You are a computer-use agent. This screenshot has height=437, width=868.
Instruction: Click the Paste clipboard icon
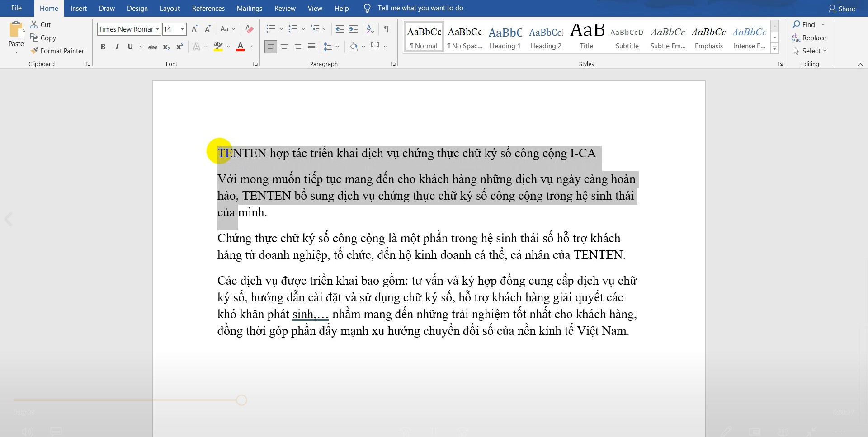pyautogui.click(x=16, y=29)
